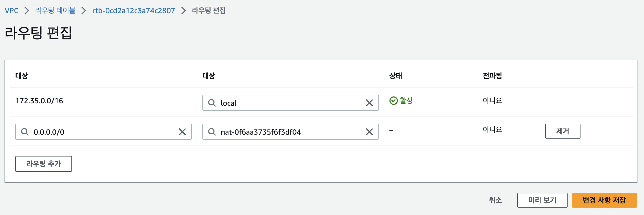Open the 0.0.0.0/0 destination combo box

(103, 132)
